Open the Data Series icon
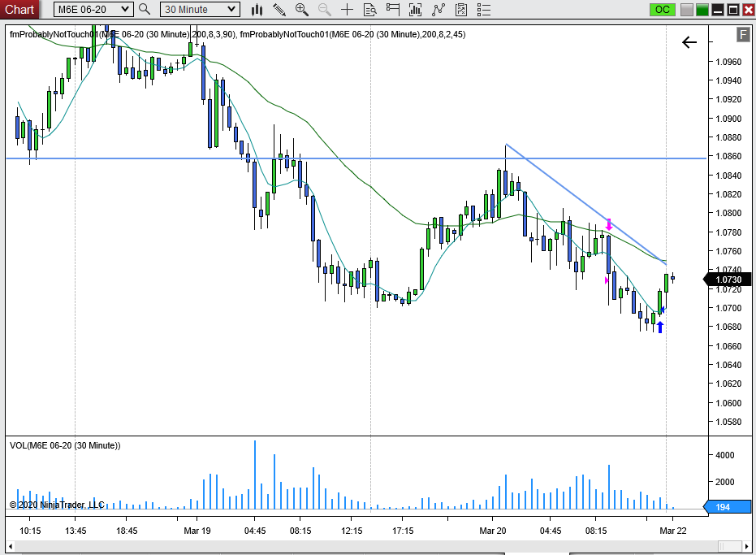The width and height of the screenshot is (756, 555). point(415,10)
